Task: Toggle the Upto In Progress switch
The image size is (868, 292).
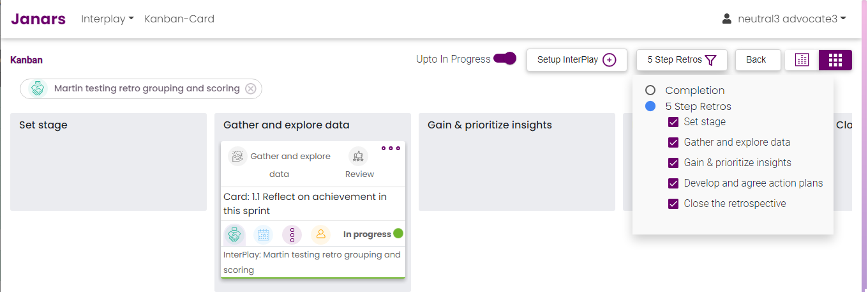Action: (x=505, y=59)
